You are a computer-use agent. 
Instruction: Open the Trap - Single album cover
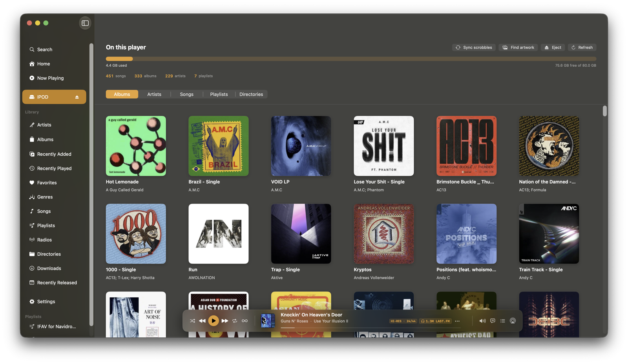tap(301, 234)
